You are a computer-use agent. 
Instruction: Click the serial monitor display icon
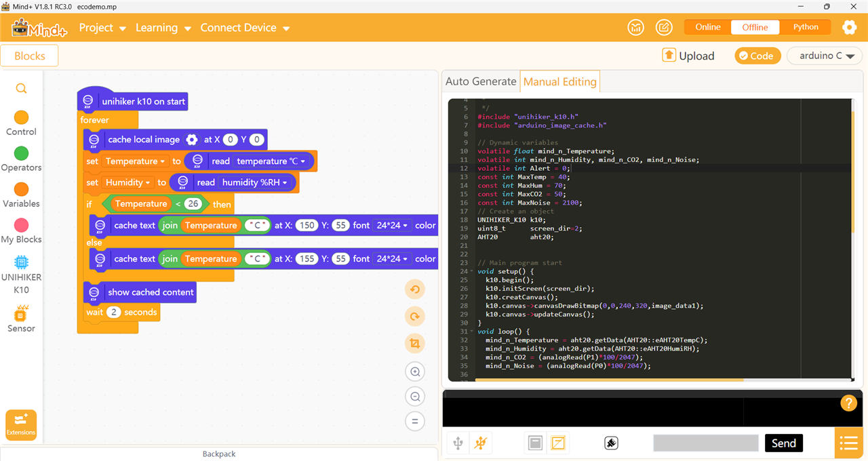[535, 443]
